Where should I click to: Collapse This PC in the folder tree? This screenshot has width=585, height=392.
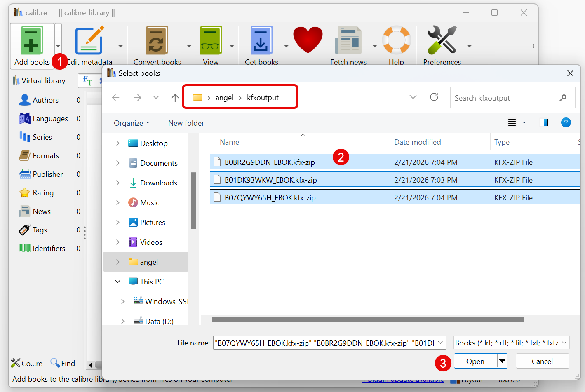(118, 281)
